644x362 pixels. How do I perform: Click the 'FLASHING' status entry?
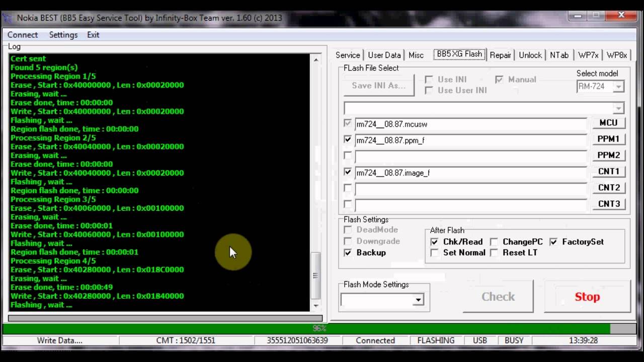[436, 340]
